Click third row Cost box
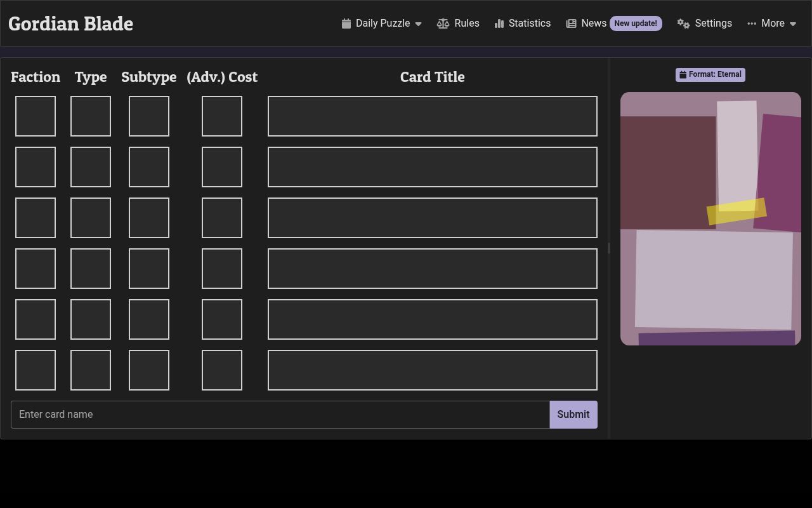Screen dimensions: 812x508 point(222,218)
